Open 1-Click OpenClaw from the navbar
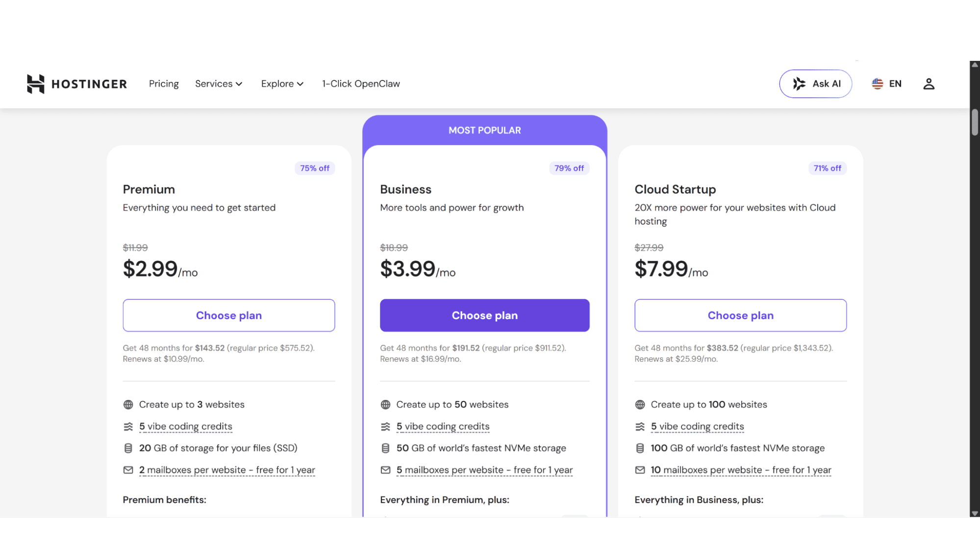Screen dimensions: 980x552 click(x=361, y=84)
